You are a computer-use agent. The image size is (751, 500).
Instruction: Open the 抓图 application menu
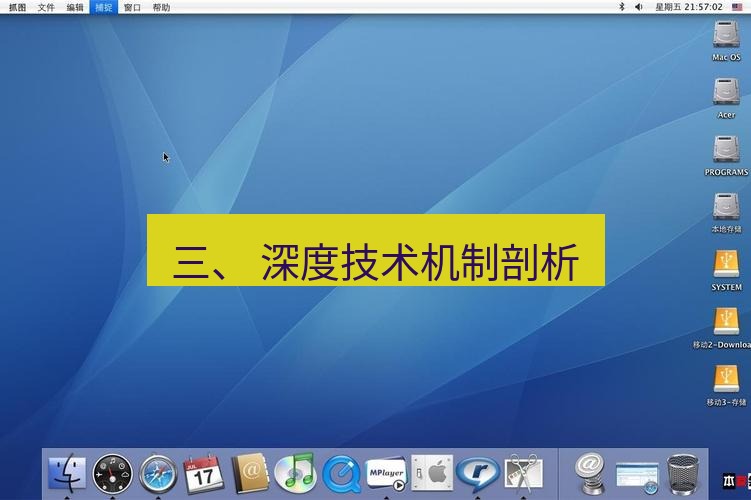point(17,7)
